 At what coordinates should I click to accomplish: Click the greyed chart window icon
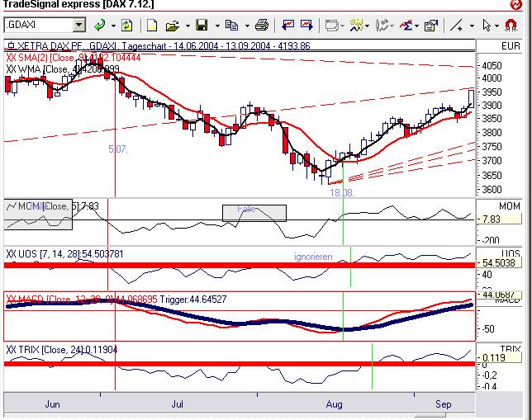coord(332,26)
